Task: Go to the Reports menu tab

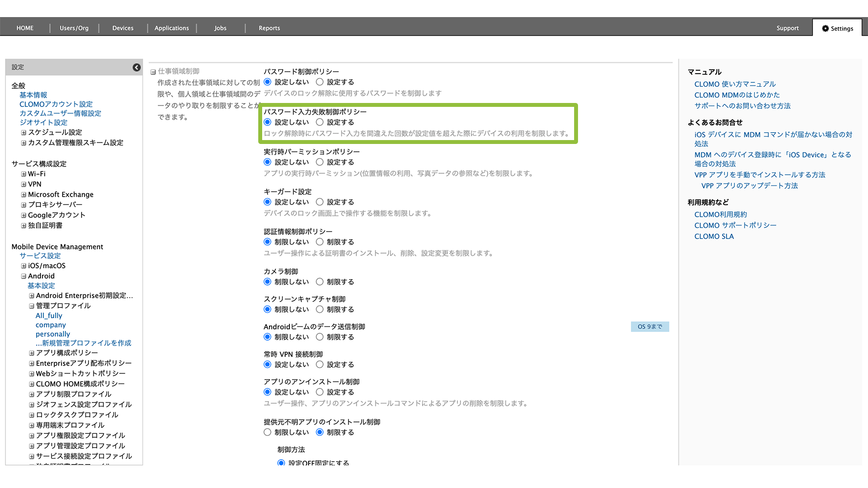Action: pos(269,28)
